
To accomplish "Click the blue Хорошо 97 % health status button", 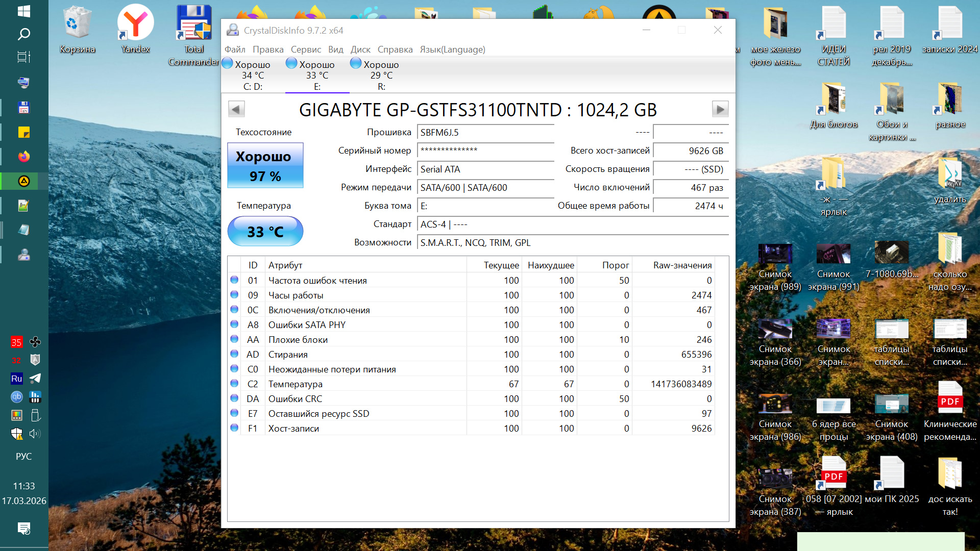I will pos(265,166).
